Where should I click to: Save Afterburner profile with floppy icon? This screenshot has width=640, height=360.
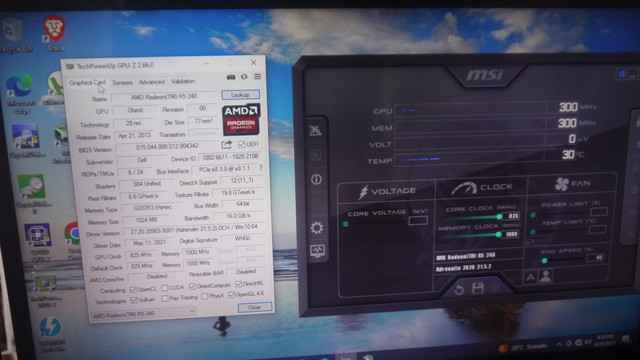[x=478, y=289]
